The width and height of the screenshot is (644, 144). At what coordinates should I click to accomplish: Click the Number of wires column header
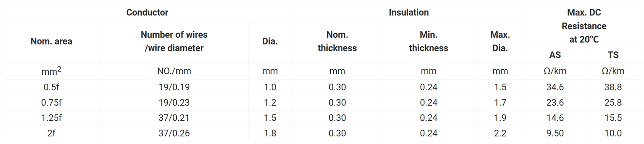[x=174, y=41]
